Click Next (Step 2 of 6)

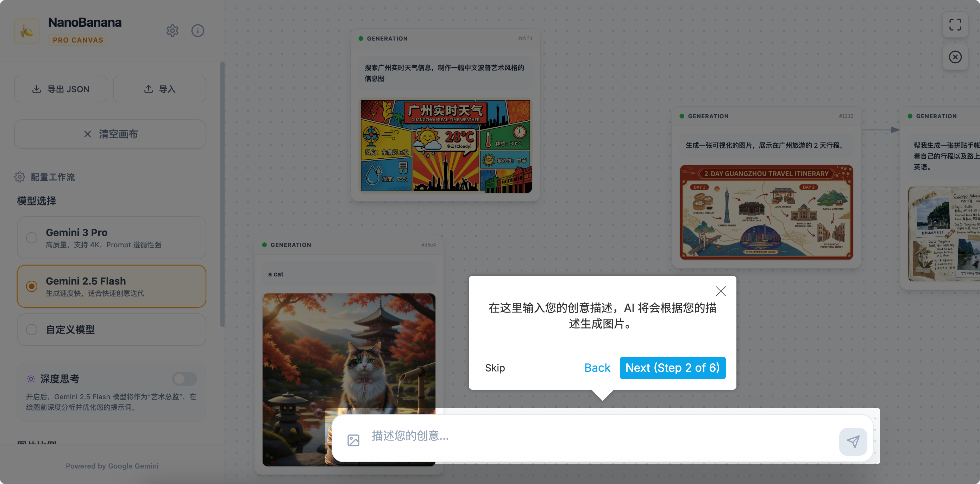(672, 368)
